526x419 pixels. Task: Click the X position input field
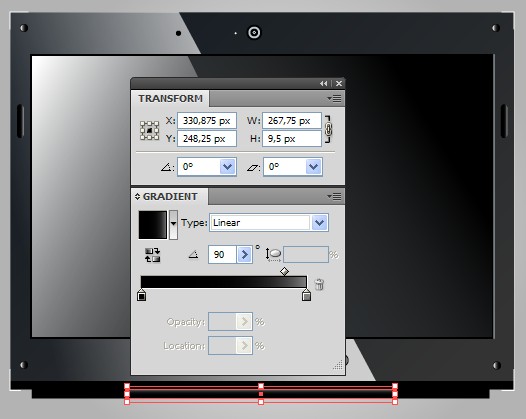coord(207,121)
